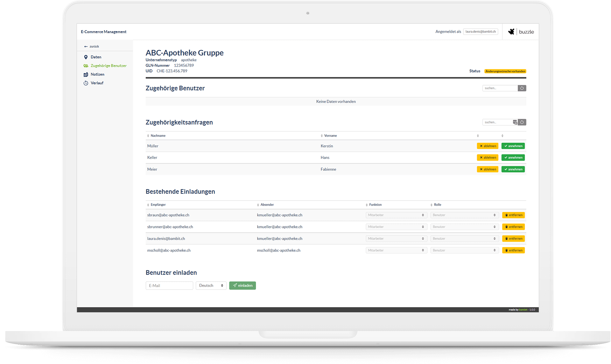Remove invitation for mscholl@abc-apotheke.ch
Viewport: 611px width, 364px height.
click(x=513, y=250)
